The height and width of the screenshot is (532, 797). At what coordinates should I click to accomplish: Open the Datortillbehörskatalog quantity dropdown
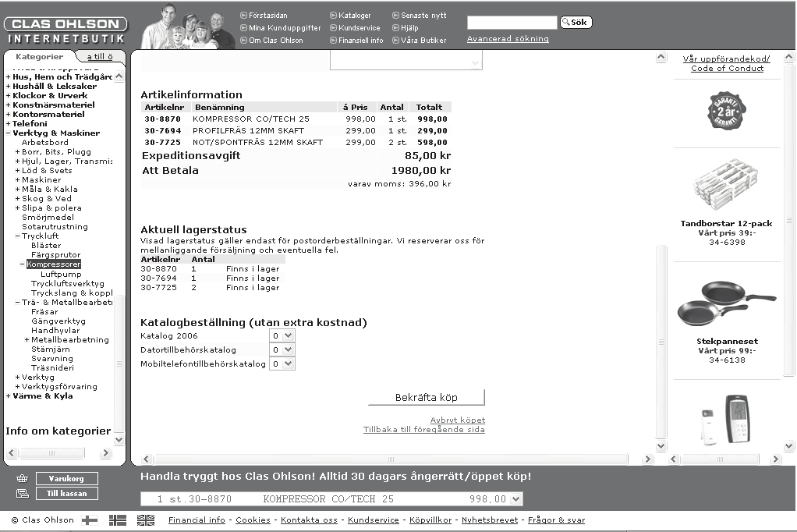(282, 350)
